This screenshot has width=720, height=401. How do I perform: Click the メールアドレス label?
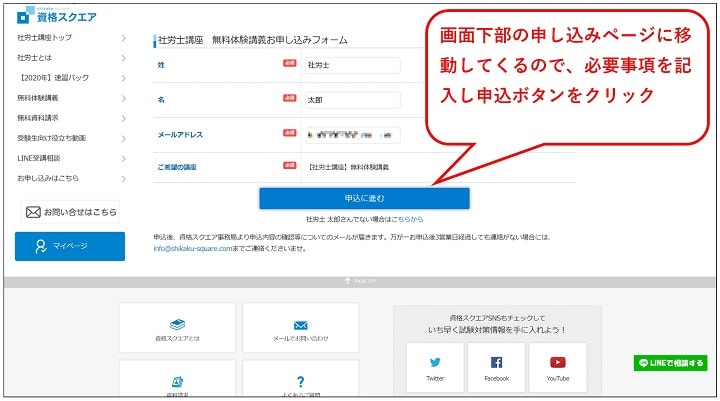[180, 135]
